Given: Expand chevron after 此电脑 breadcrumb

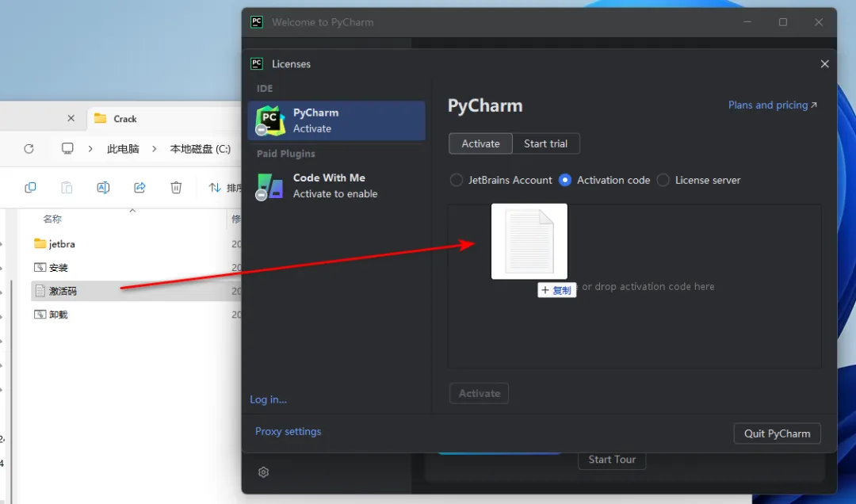Looking at the screenshot, I should (154, 148).
